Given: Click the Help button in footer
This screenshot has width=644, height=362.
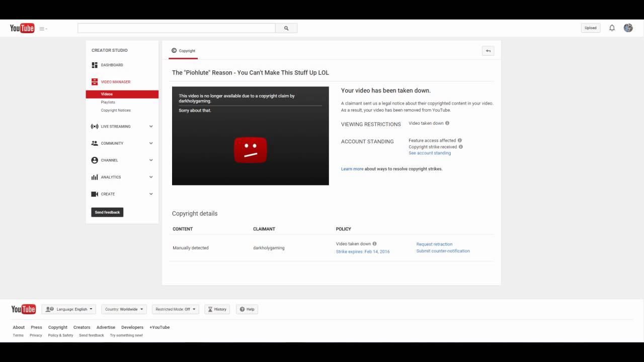Looking at the screenshot, I should coord(247,309).
